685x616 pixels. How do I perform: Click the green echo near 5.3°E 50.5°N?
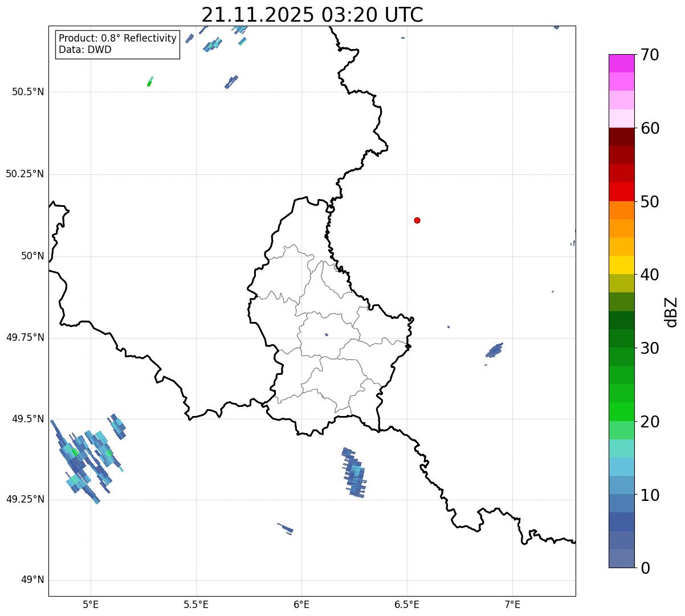pos(150,81)
